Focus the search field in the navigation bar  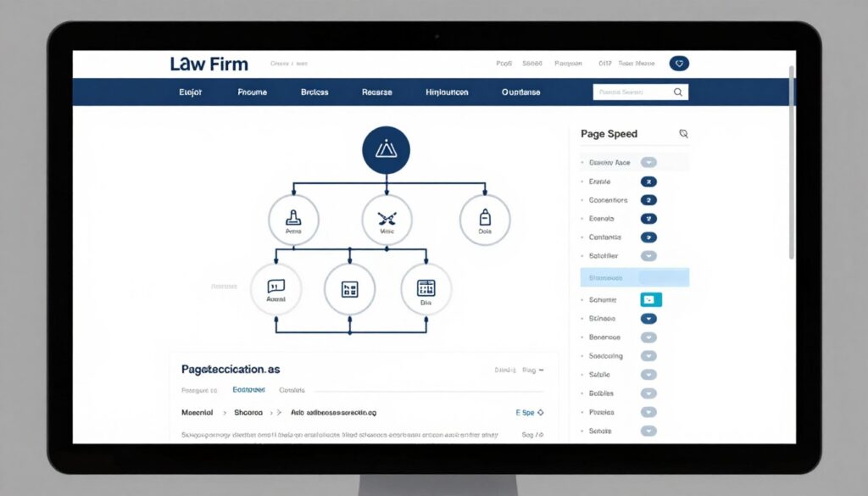(x=641, y=92)
